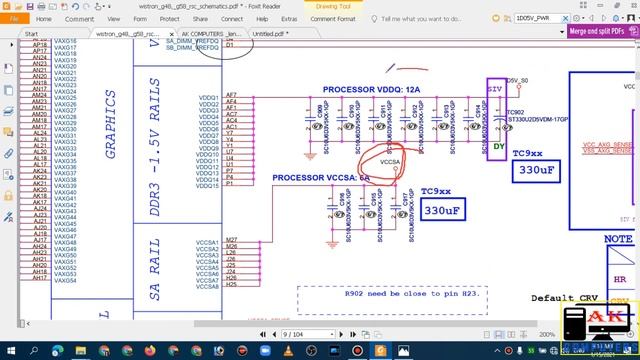Open the Comment Format tab
Screen dimensions: 640x360
click(333, 19)
